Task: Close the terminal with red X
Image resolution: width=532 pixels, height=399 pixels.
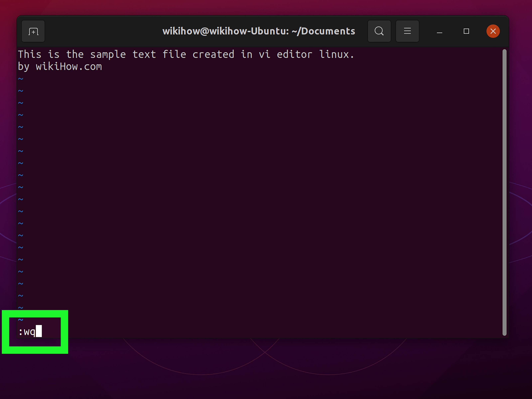Action: coord(493,31)
